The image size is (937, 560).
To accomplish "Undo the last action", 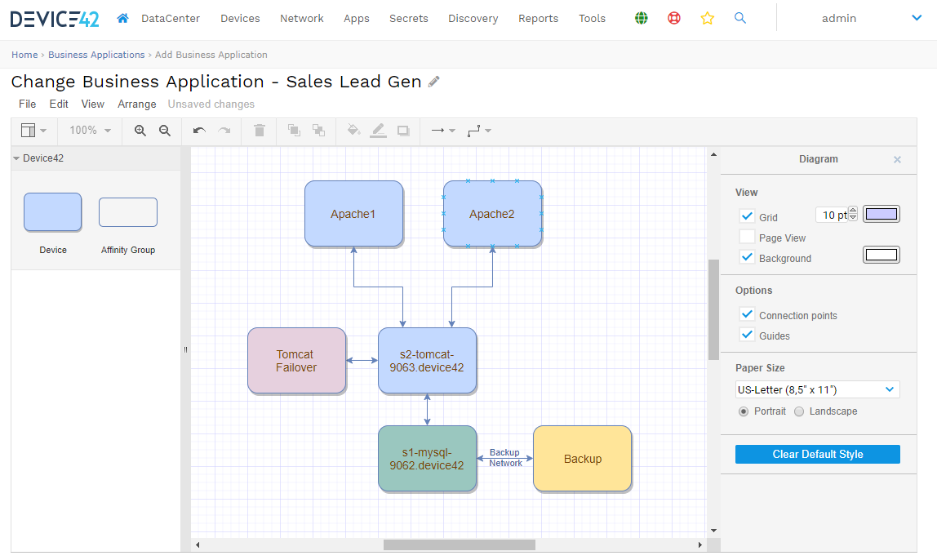I will pyautogui.click(x=199, y=131).
